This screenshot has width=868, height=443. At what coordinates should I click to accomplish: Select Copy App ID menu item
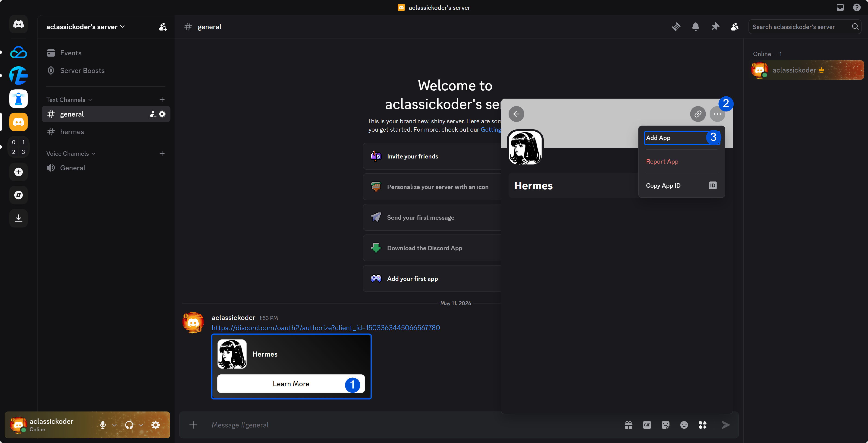682,185
